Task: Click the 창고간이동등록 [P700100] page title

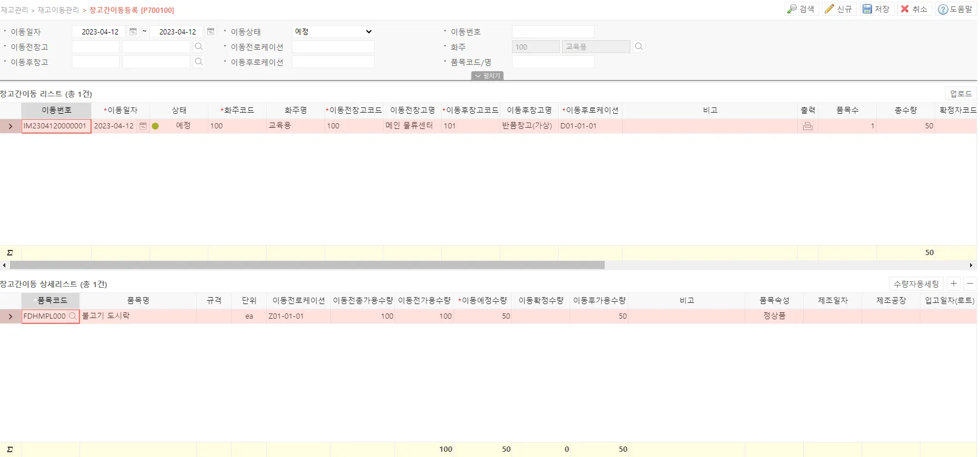Action: click(131, 10)
